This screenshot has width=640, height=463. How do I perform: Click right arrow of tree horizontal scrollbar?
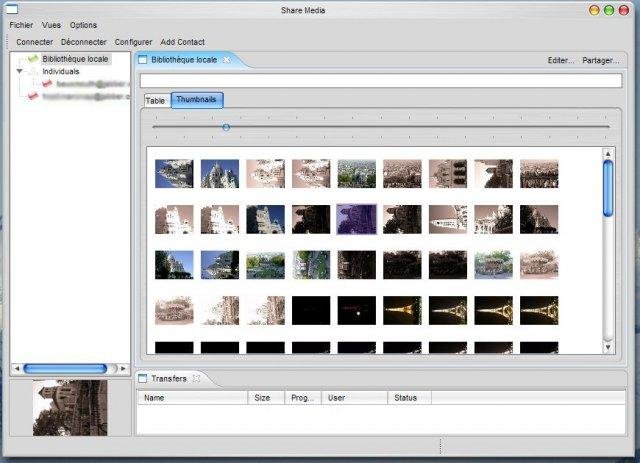[123, 368]
